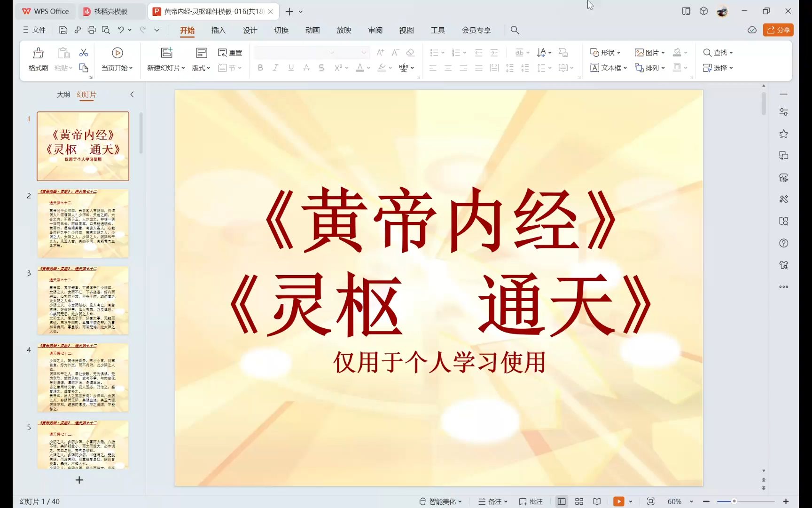Collapse the slide panel chevron

[132, 95]
